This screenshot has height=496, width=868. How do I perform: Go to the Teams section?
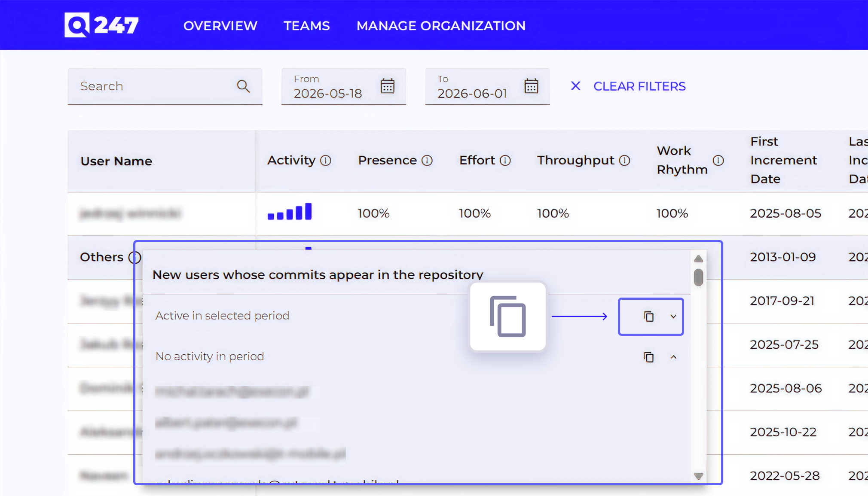pyautogui.click(x=307, y=26)
